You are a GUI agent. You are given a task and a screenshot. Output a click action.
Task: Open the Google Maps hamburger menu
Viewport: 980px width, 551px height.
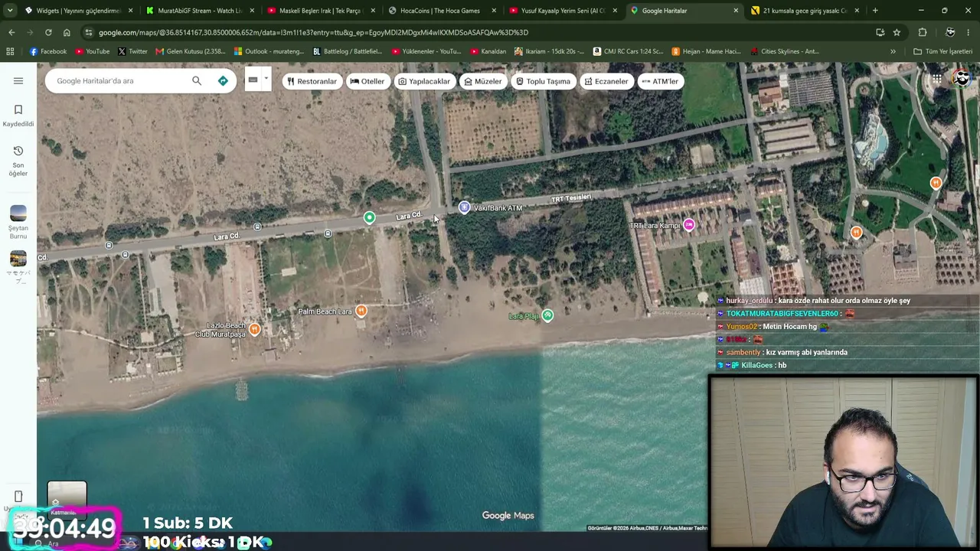[x=18, y=80]
